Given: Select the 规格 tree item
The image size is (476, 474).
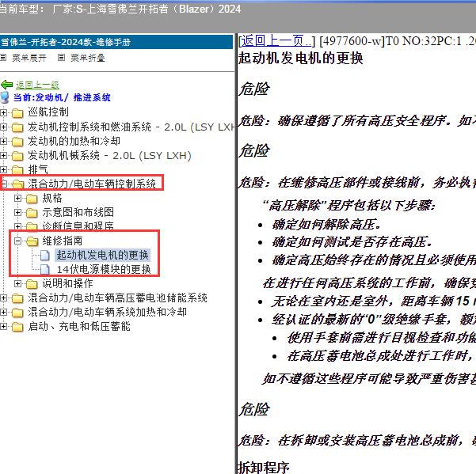Looking at the screenshot, I should 52,198.
